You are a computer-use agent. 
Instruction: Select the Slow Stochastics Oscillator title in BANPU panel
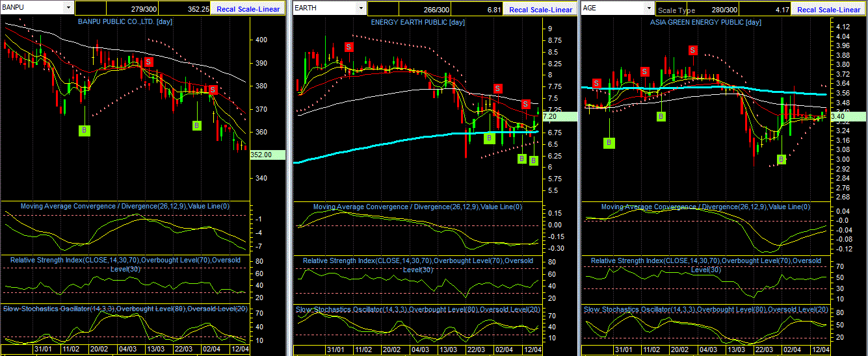click(x=125, y=309)
